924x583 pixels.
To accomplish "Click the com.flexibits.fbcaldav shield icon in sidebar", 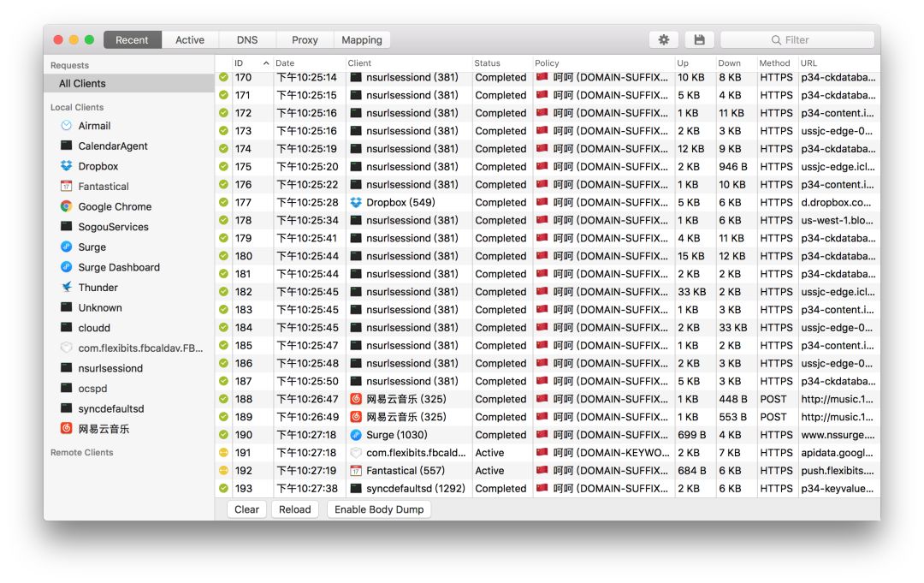I will (x=67, y=348).
